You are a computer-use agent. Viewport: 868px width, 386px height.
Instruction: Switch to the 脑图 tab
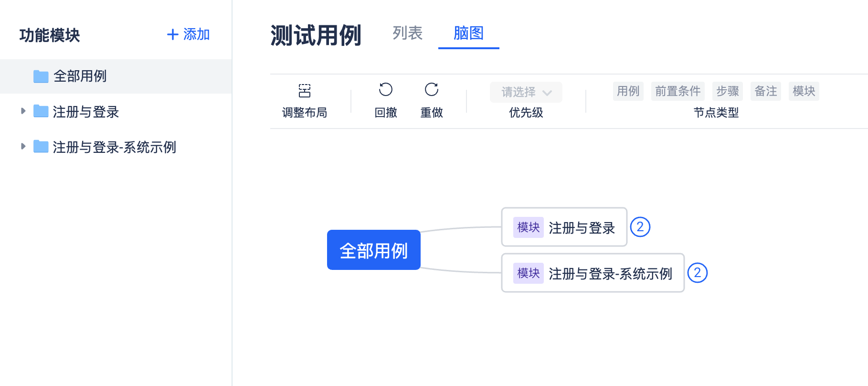[469, 33]
